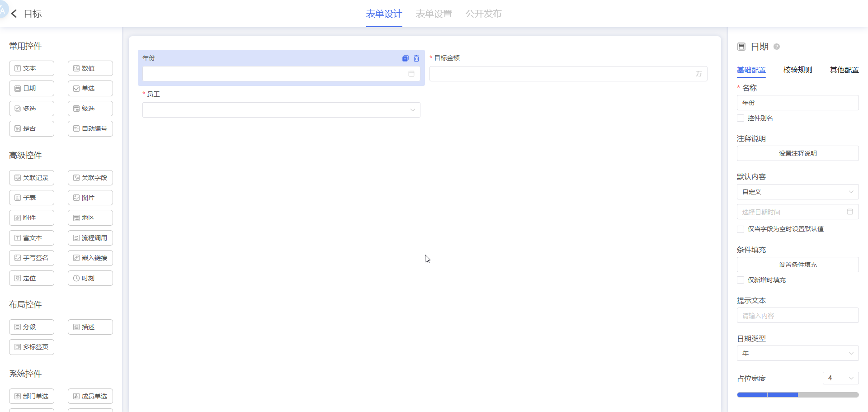This screenshot has height=412, width=868.
Task: Enable the 控件别名 checkbox
Action: (x=741, y=118)
